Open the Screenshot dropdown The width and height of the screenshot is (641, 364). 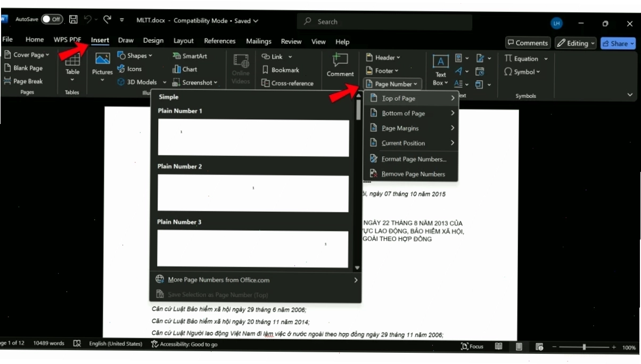click(x=195, y=82)
